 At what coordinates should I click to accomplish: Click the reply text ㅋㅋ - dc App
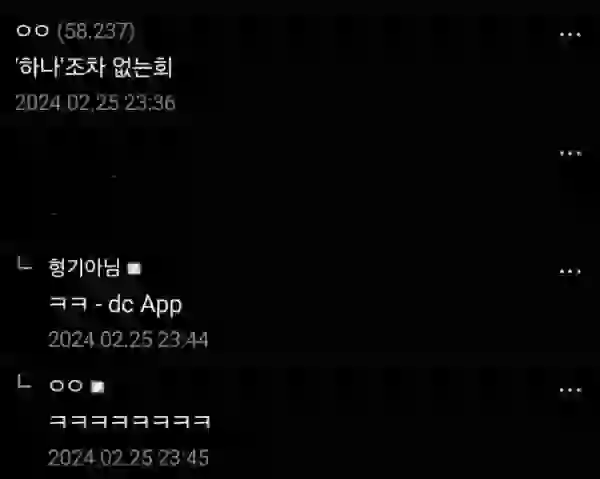[x=116, y=305]
